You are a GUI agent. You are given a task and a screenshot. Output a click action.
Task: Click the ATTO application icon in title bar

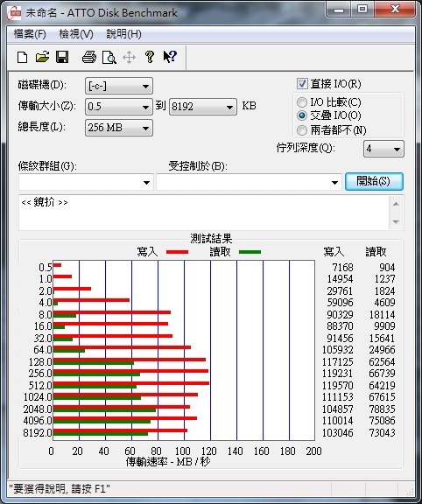[14, 13]
